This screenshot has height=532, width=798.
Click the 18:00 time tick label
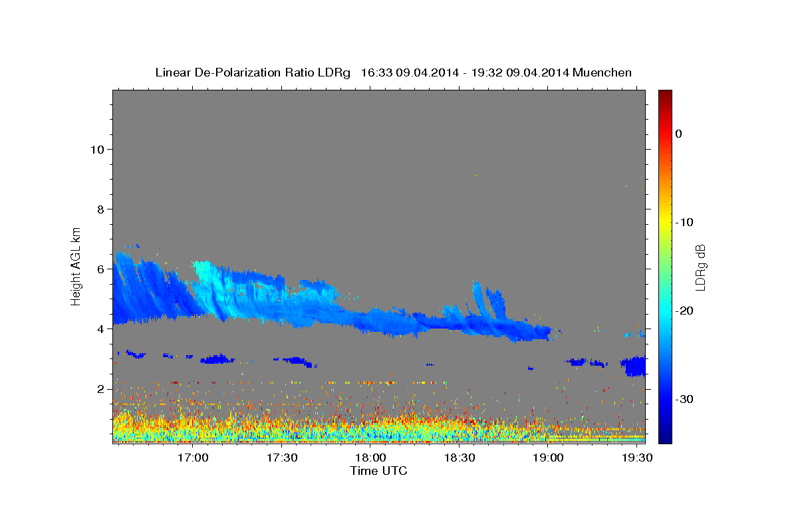coord(370,458)
